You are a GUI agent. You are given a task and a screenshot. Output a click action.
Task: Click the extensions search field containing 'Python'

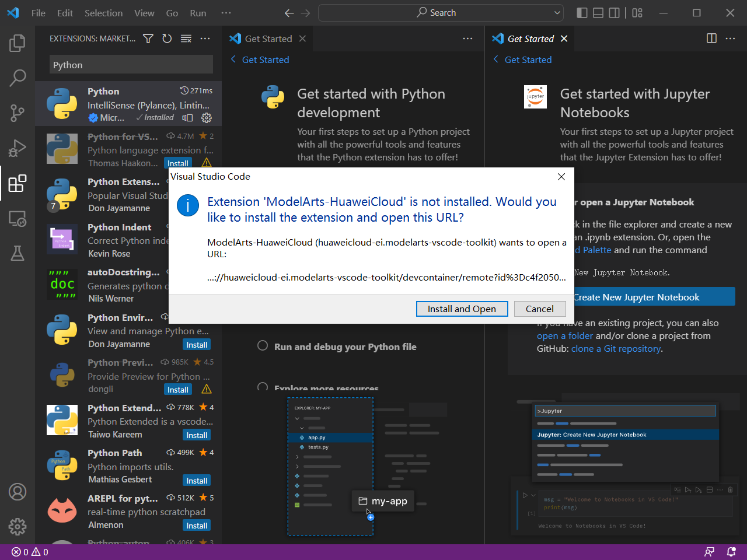(x=131, y=65)
